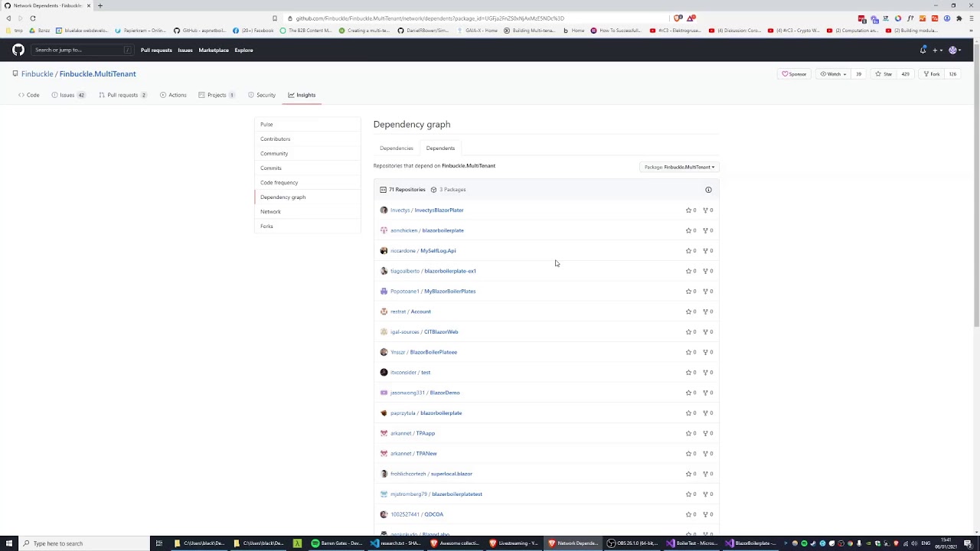Select the Insights tab
The height and width of the screenshot is (551, 980).
click(x=302, y=95)
